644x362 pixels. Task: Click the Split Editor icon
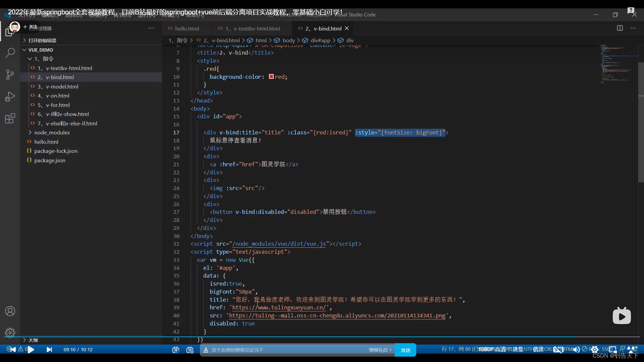[620, 28]
